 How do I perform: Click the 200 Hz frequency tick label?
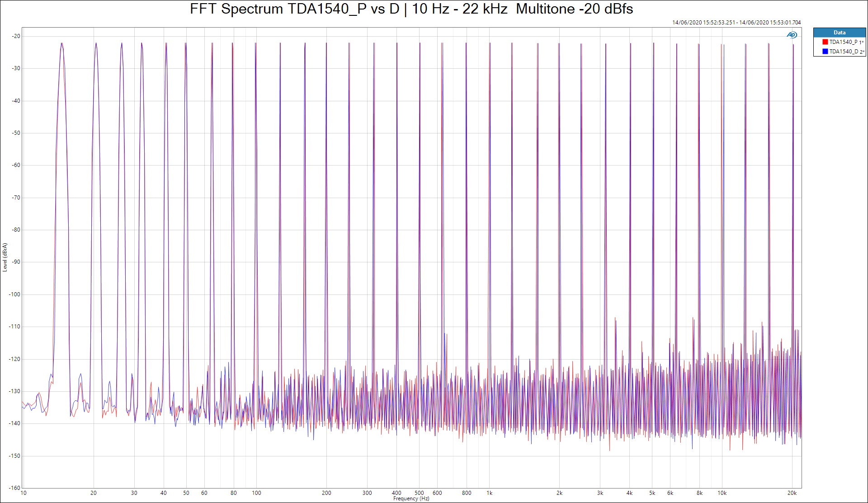(x=326, y=493)
